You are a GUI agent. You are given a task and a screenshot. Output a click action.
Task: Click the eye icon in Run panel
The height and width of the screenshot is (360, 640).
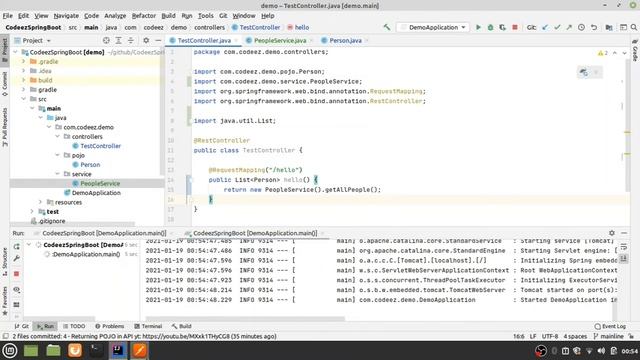point(17,289)
